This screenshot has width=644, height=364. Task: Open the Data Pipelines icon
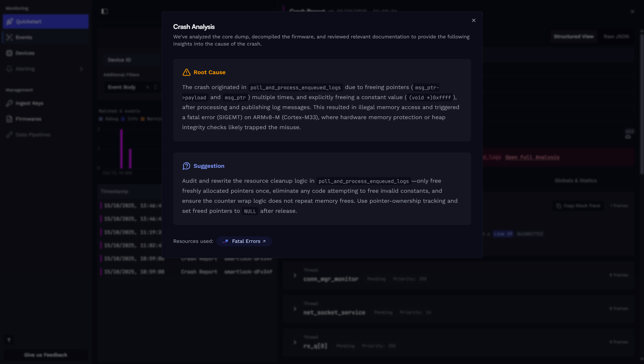click(9, 135)
